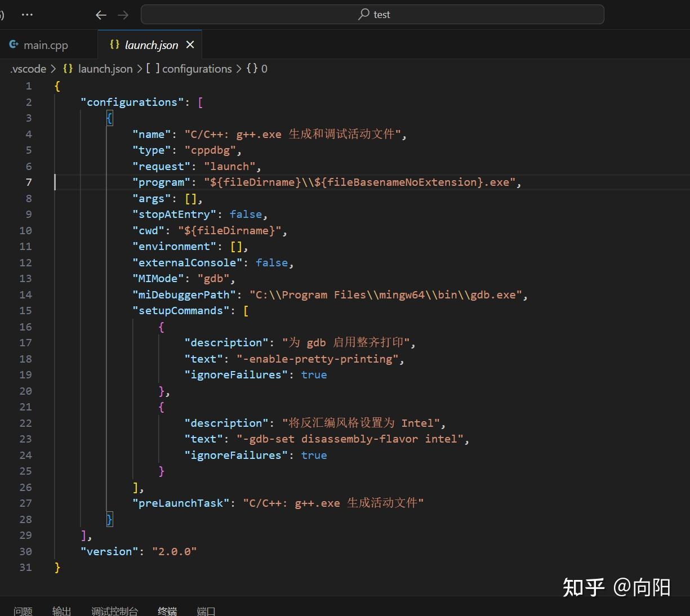The height and width of the screenshot is (616, 690).
Task: Click the {} icon next to launch.json breadcrumb
Action: coord(68,68)
